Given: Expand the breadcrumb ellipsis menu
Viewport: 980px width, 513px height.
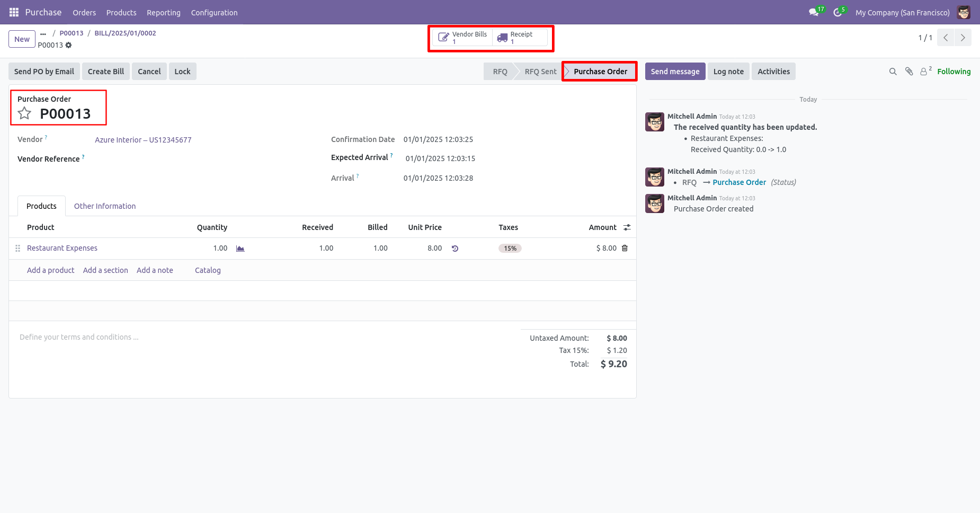Looking at the screenshot, I should 43,33.
